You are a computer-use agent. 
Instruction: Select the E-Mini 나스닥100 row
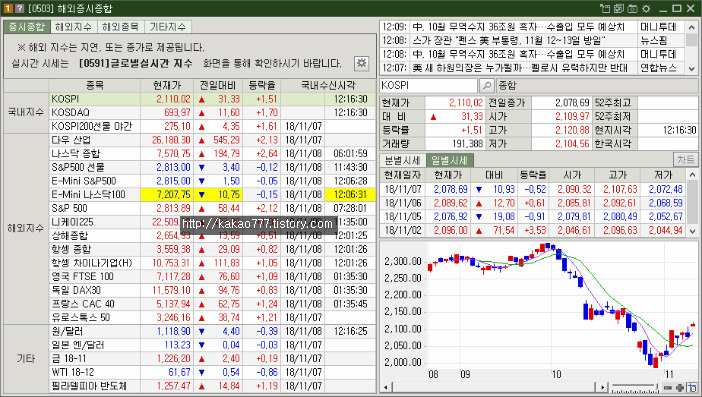click(213, 195)
